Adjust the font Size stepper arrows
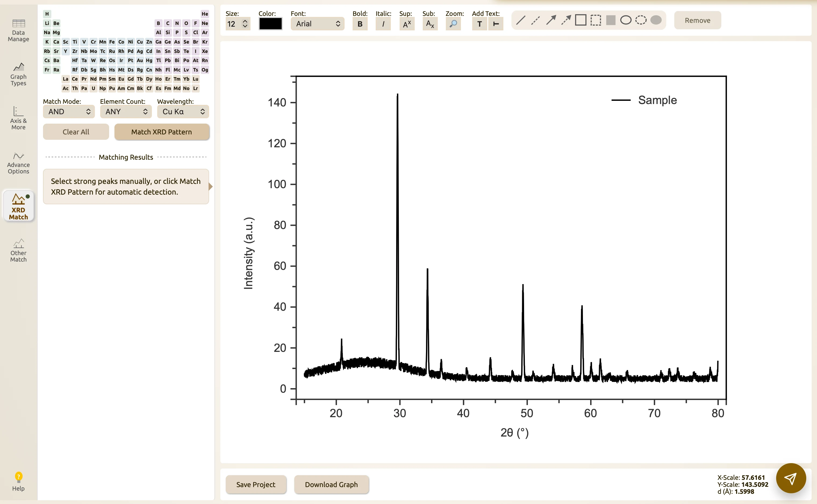The height and width of the screenshot is (504, 817). pyautogui.click(x=245, y=24)
